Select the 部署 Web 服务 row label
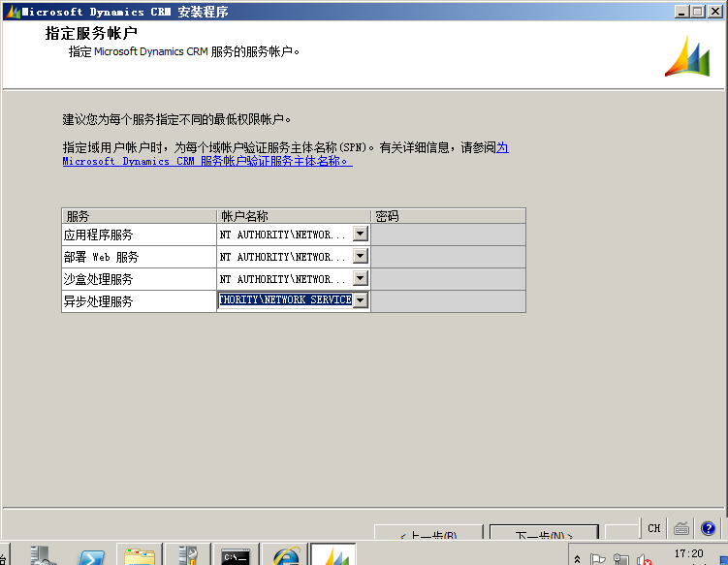Viewport: 728px width, 565px height. pyautogui.click(x=101, y=257)
